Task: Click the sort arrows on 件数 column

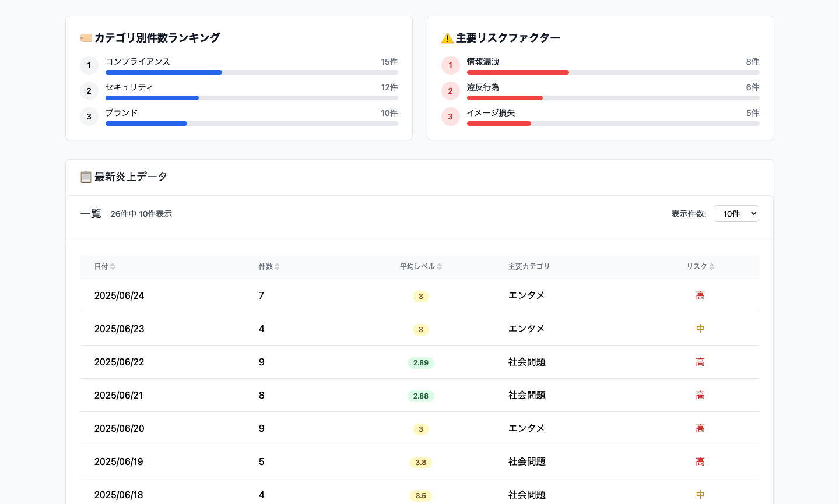Action: click(x=277, y=266)
